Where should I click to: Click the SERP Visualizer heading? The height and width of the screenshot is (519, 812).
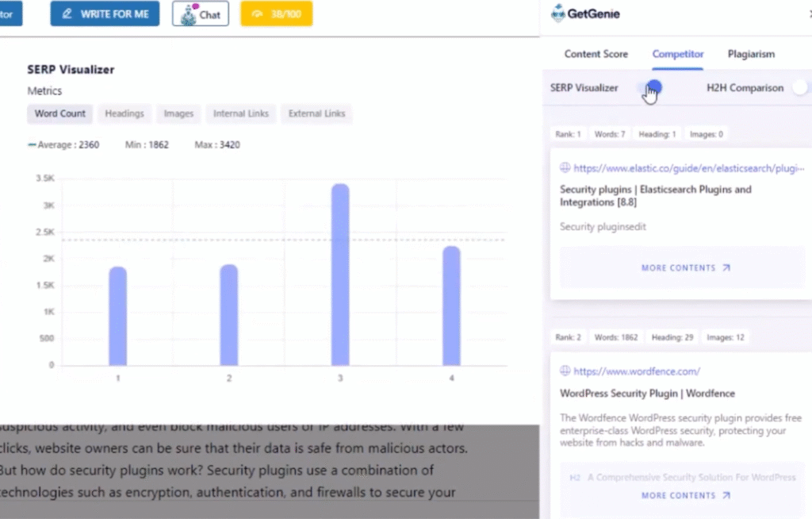[x=71, y=70]
